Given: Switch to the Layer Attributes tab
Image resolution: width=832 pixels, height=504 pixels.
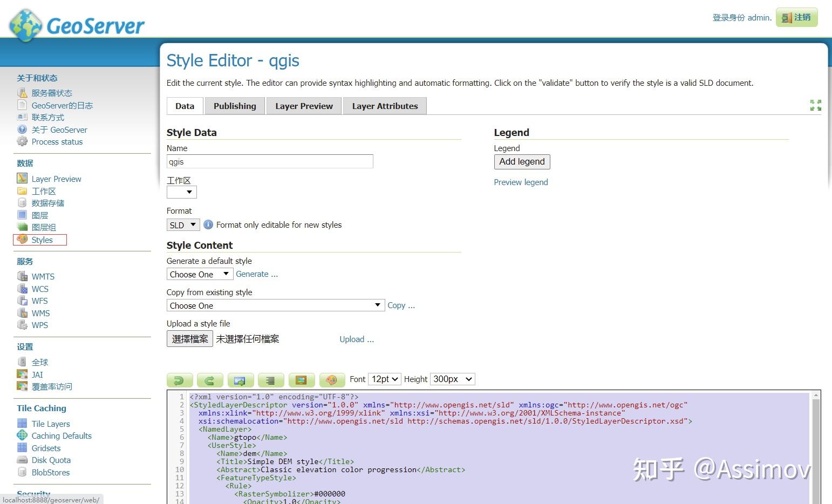Looking at the screenshot, I should (384, 106).
